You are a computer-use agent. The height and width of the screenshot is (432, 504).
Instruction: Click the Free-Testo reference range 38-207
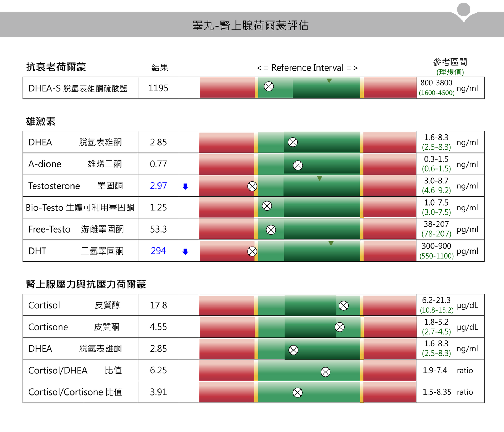(436, 224)
